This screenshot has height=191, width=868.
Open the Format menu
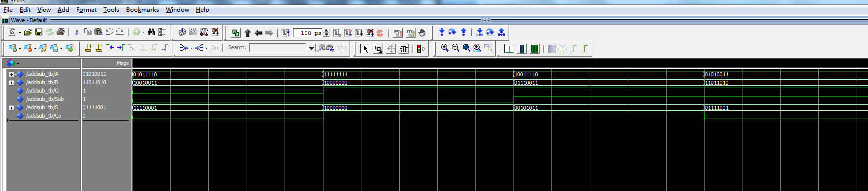(86, 10)
